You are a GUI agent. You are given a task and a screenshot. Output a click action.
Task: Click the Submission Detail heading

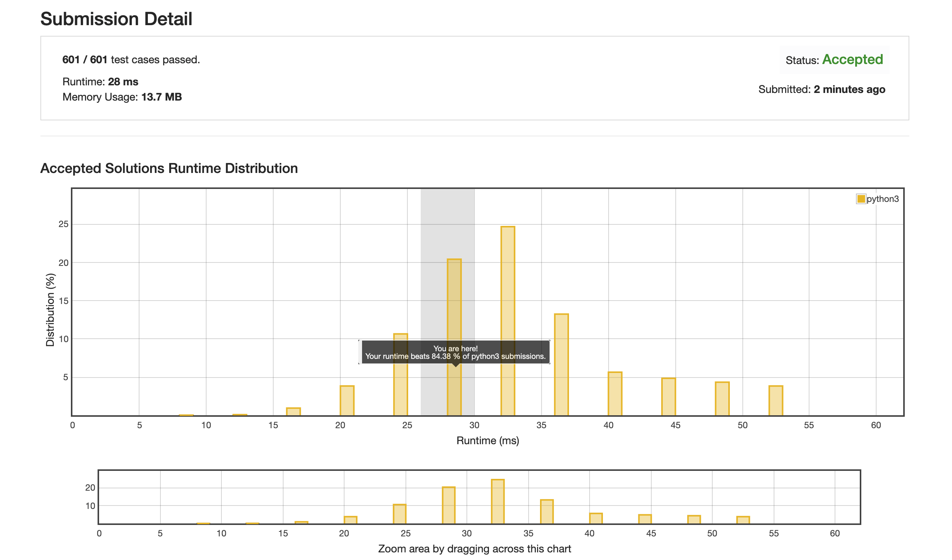[116, 19]
